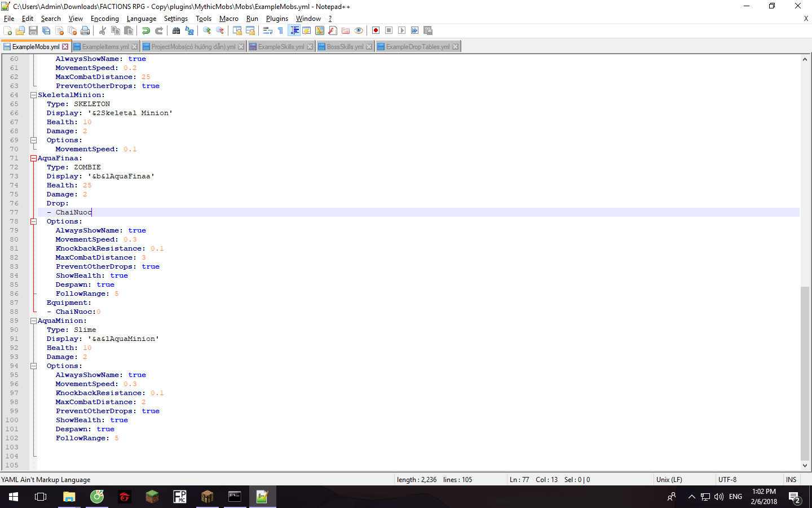Switch to the ExampleSkills.yml tab
This screenshot has width=812, height=508.
pos(281,47)
